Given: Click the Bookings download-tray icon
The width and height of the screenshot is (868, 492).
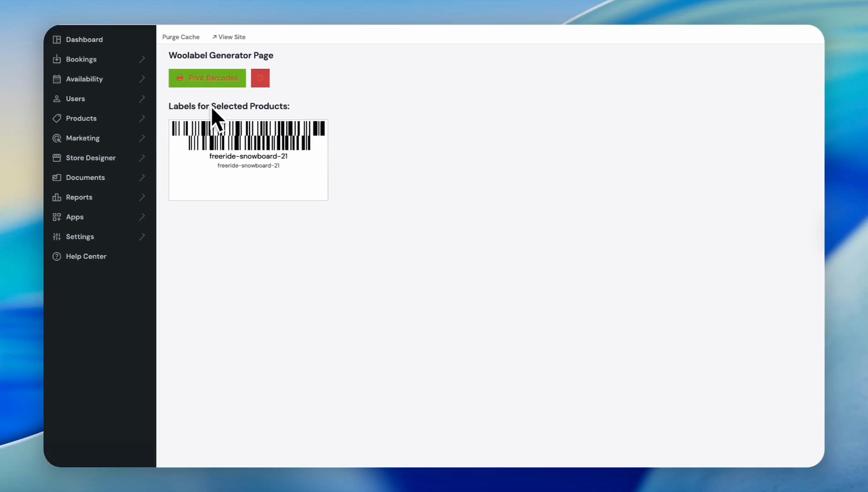Looking at the screenshot, I should tap(56, 59).
